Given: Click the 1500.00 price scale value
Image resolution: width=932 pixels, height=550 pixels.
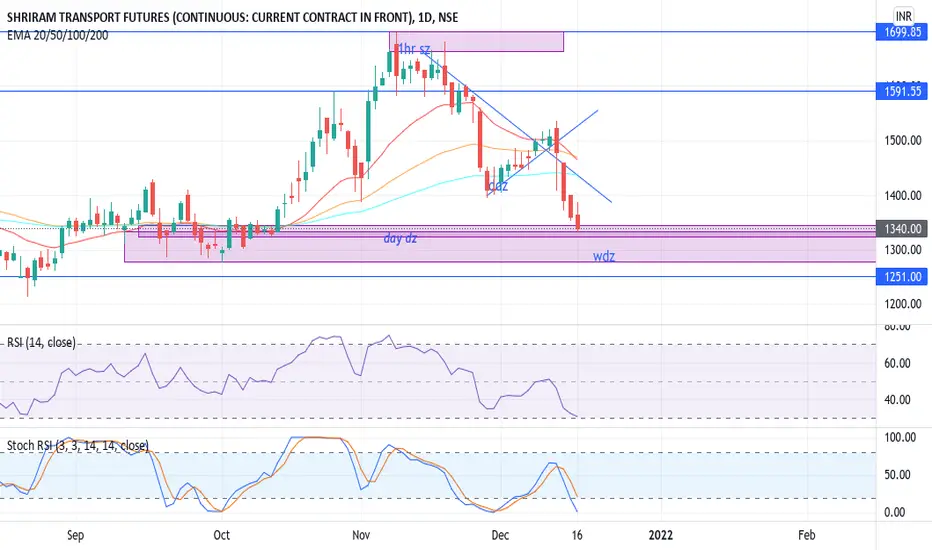Looking at the screenshot, I should coord(903,140).
